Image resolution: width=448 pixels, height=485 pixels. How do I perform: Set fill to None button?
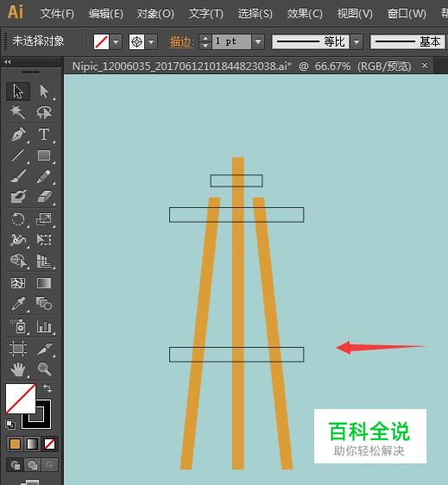click(x=50, y=444)
